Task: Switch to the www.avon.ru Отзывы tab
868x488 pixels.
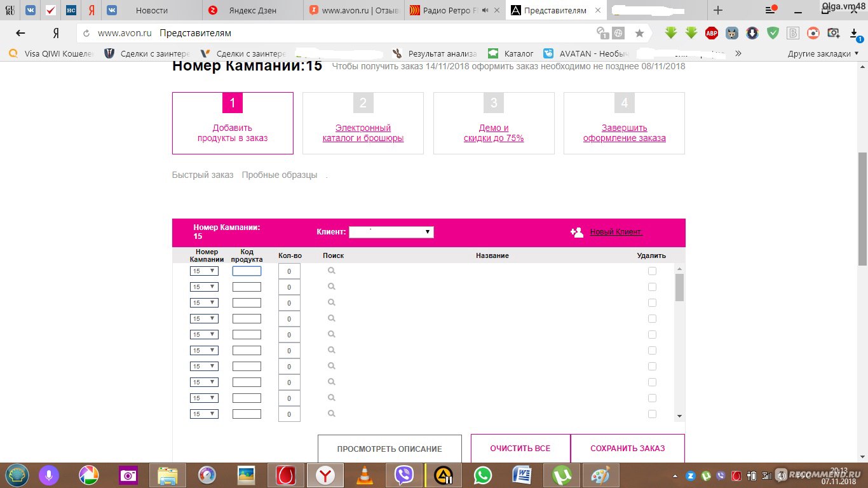Action: click(354, 10)
